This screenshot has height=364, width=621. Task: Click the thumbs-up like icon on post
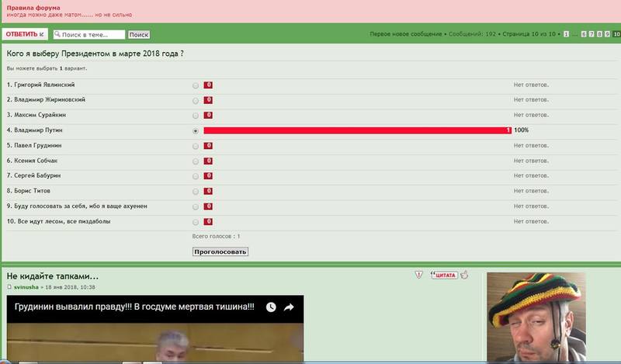(x=465, y=274)
